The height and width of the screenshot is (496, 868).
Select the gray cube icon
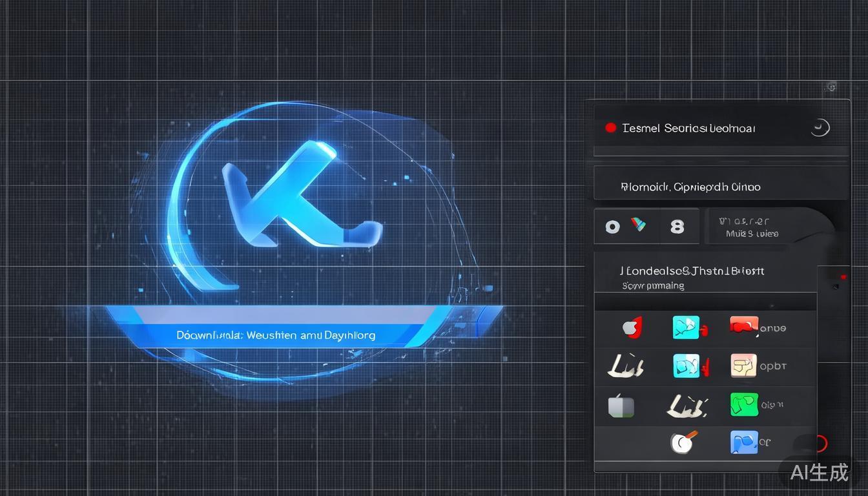[621, 407]
